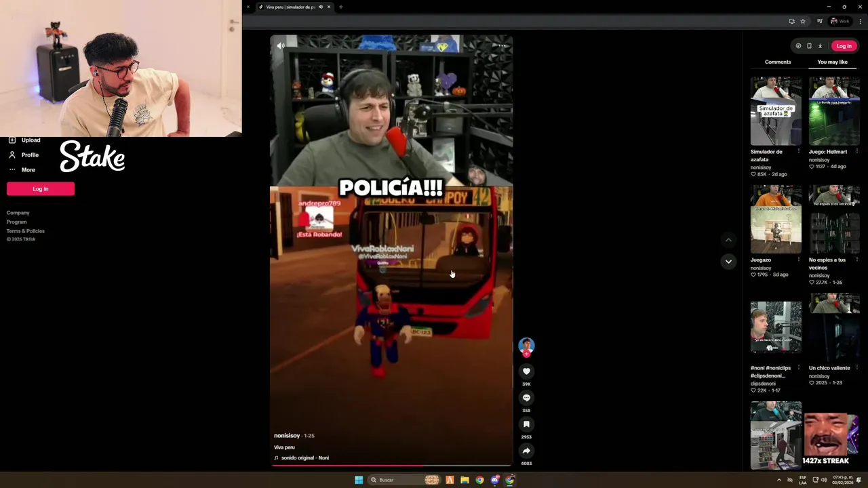
Task: Click the compass explore icon near Log in
Action: point(798,46)
